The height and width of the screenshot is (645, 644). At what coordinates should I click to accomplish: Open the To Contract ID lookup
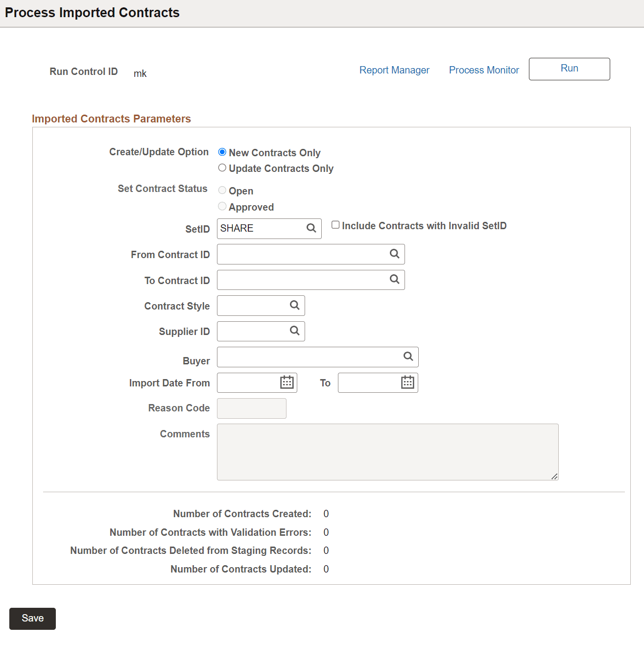(x=395, y=280)
